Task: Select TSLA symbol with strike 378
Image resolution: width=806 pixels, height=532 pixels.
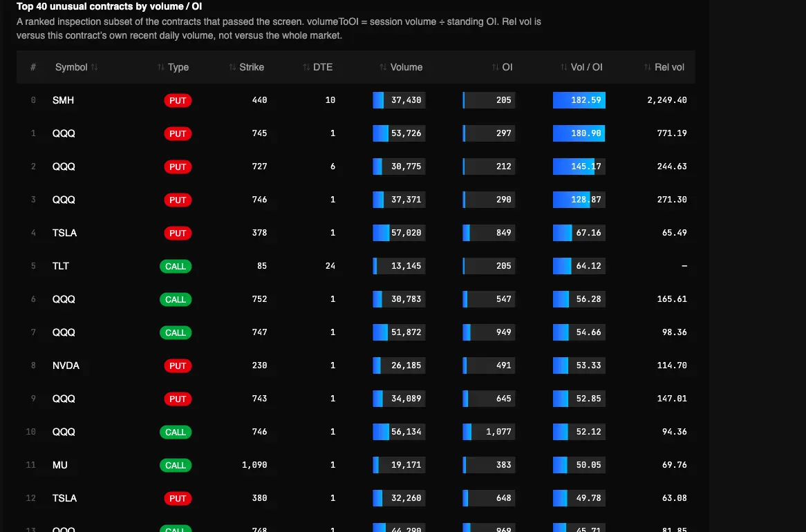Action: [64, 233]
